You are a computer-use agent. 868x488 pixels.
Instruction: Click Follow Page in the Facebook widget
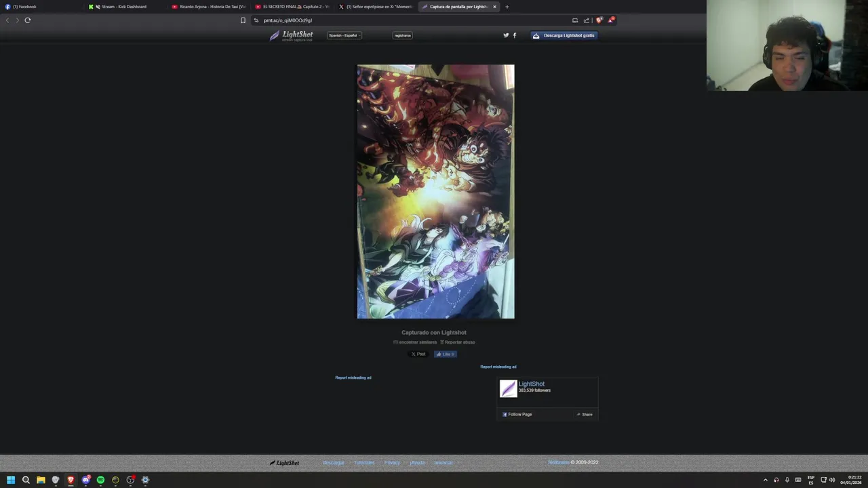517,414
